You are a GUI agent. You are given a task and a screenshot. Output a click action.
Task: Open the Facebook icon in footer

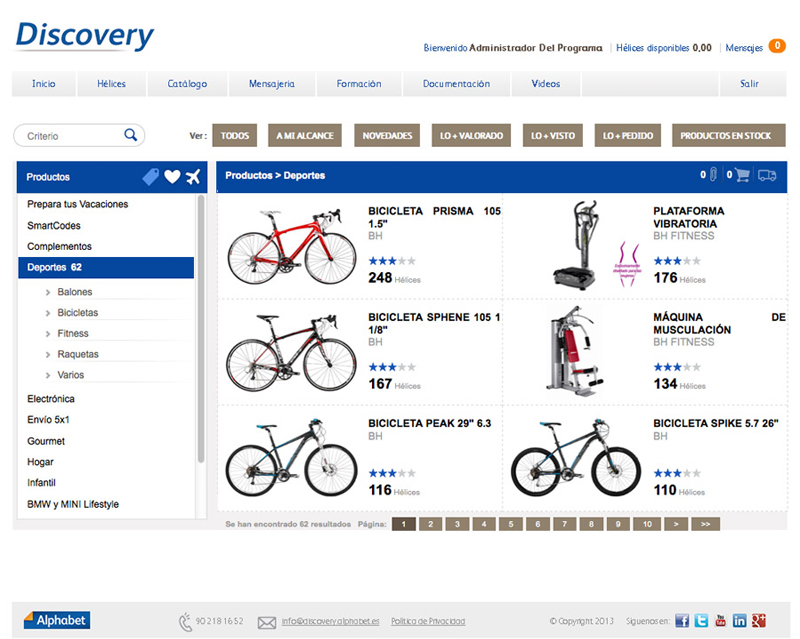[x=682, y=621]
